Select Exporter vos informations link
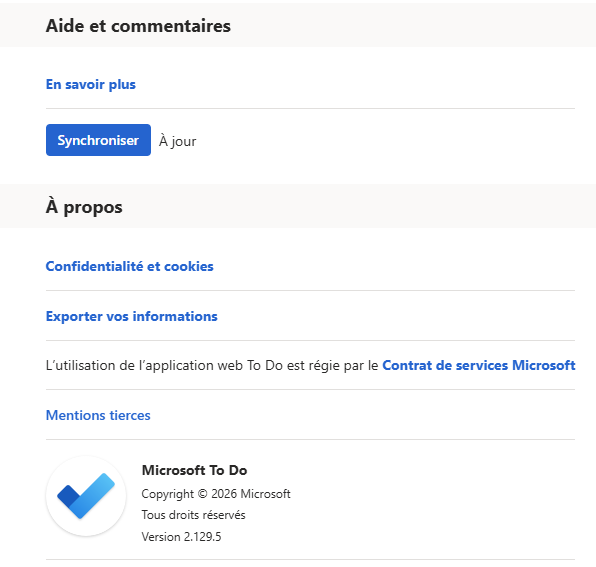 point(132,316)
